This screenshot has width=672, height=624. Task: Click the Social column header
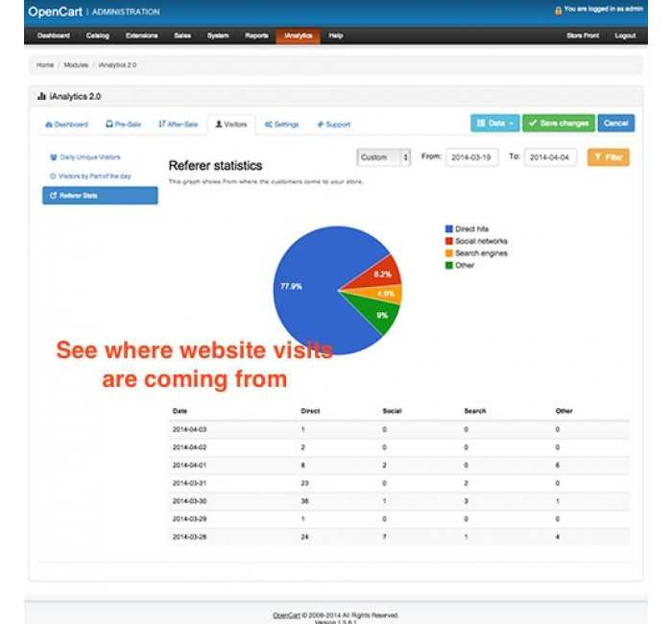coord(392,411)
